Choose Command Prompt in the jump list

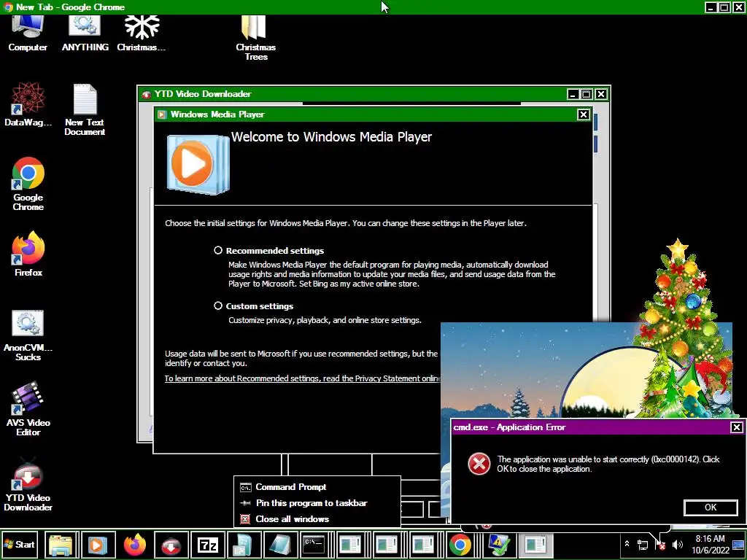(x=317, y=487)
